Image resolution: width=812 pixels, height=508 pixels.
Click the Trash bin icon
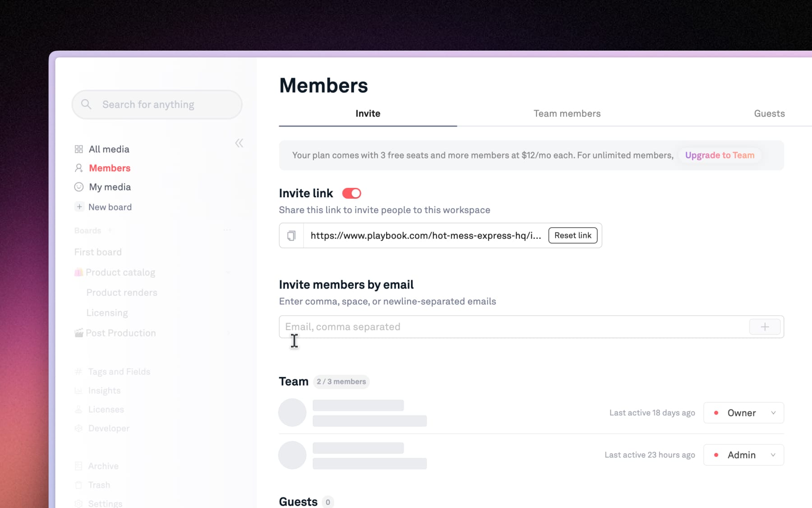tap(78, 485)
